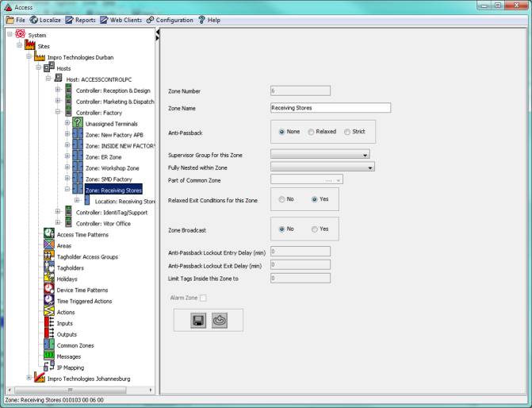532x408 pixels.
Task: Select Zone: INSIDE NEW FACTORY tree item
Action: 120,146
